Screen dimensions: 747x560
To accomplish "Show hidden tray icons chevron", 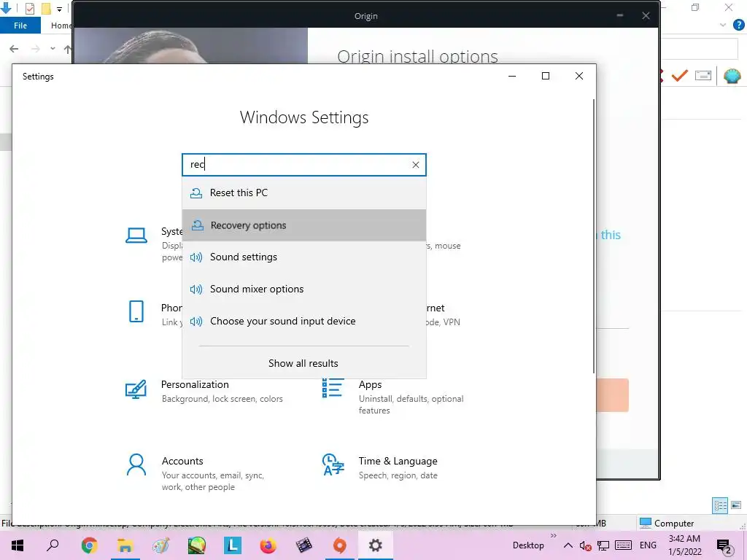I will (568, 545).
